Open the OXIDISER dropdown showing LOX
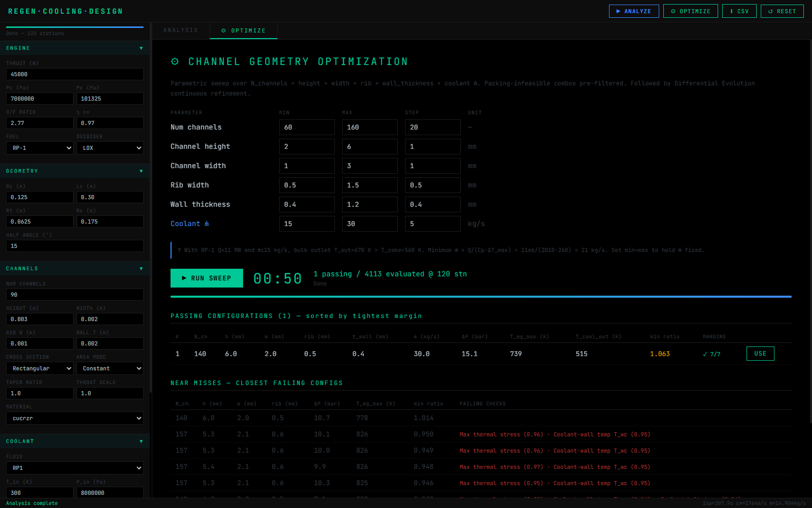 click(x=110, y=148)
